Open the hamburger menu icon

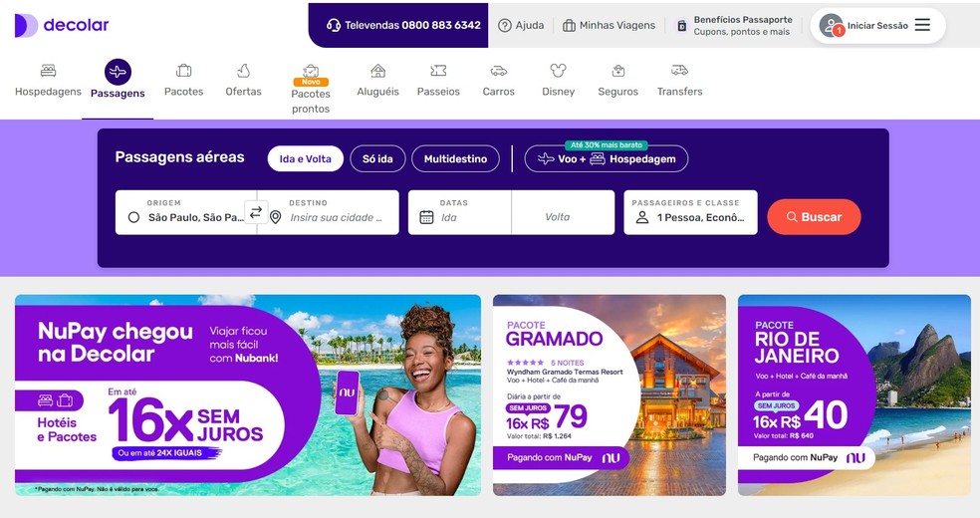click(922, 25)
